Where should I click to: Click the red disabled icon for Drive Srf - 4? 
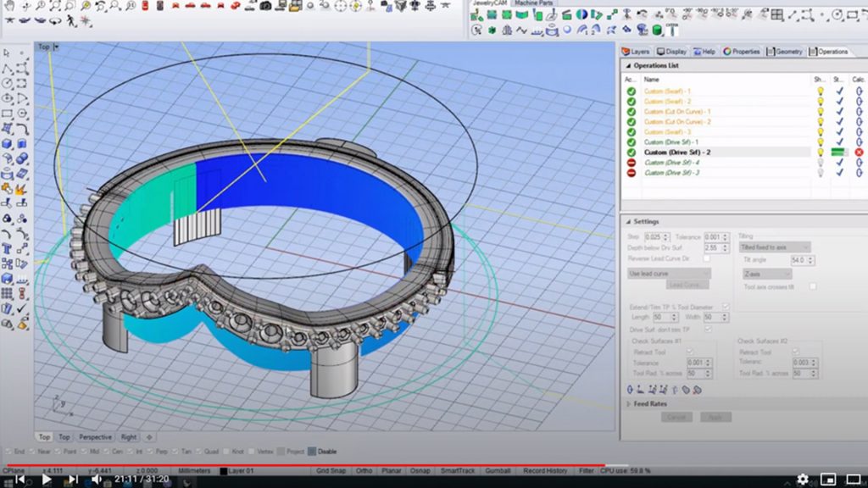pyautogui.click(x=631, y=163)
